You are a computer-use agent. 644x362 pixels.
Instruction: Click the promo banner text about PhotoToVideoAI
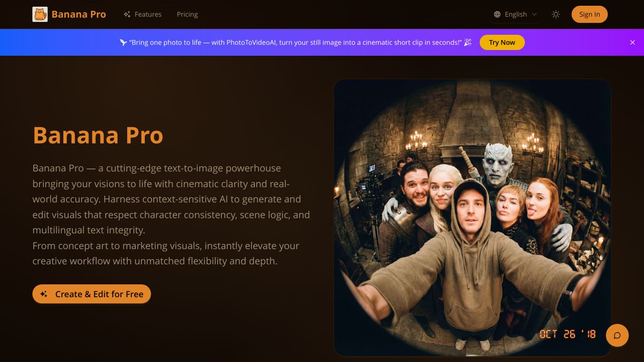(x=296, y=42)
